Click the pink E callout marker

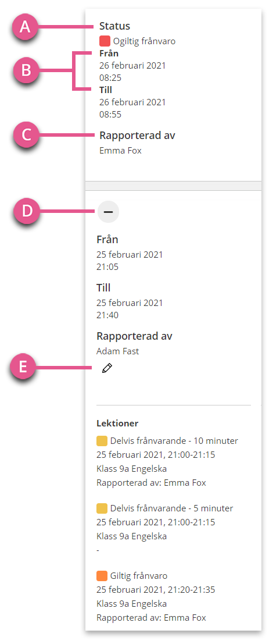pos(23,367)
